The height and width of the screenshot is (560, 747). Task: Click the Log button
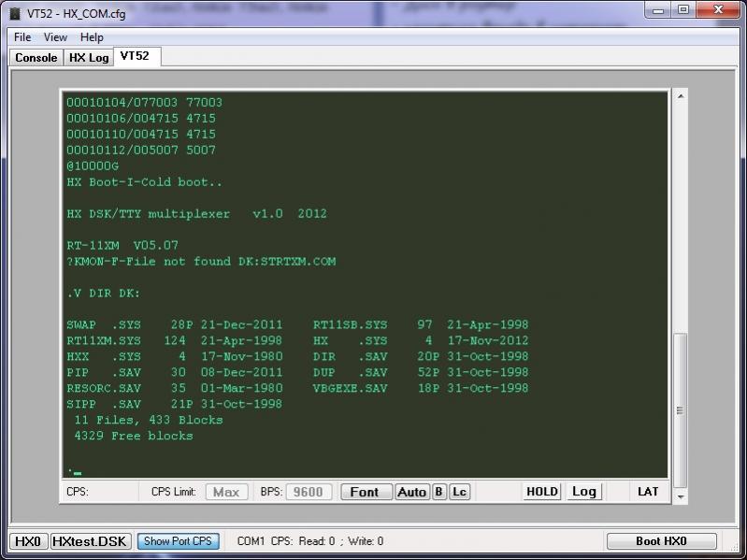(x=584, y=492)
